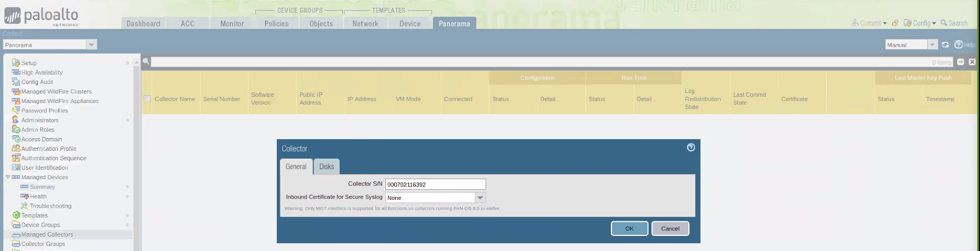Click the Admin Roles icon
The height and width of the screenshot is (251, 980).
[16, 129]
